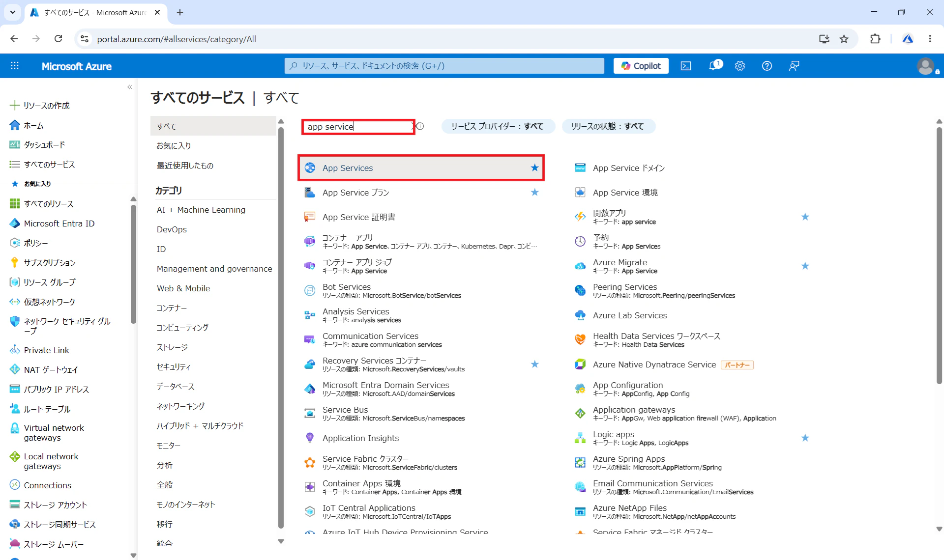Launch Cloud Shell from the header
Screen dimensions: 944x560
click(686, 66)
